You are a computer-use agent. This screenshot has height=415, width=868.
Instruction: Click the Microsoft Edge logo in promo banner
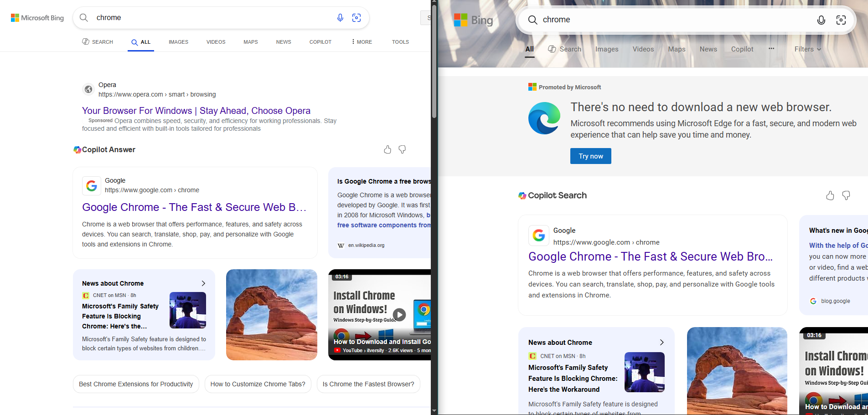tap(544, 118)
